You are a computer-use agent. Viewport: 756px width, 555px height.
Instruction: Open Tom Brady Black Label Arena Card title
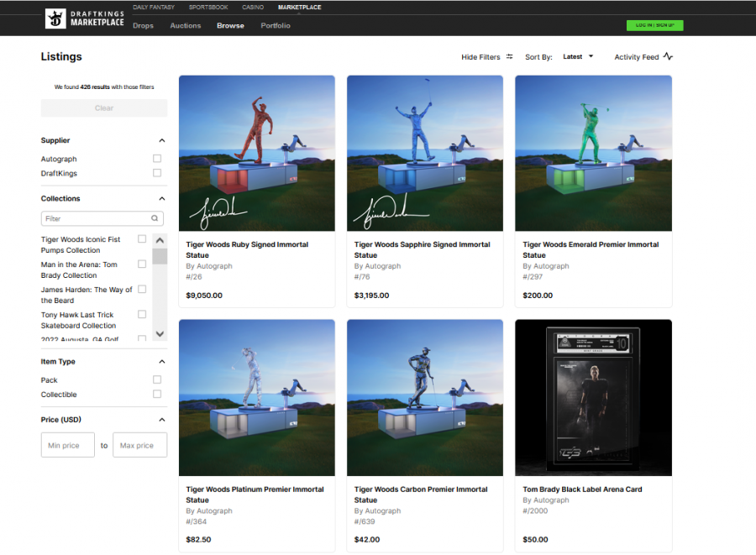click(582, 489)
